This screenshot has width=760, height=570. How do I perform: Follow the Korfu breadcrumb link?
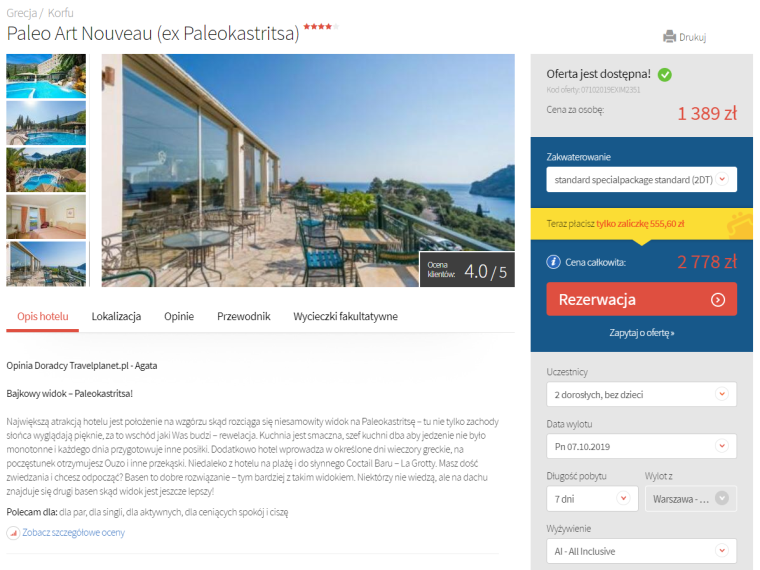61,13
